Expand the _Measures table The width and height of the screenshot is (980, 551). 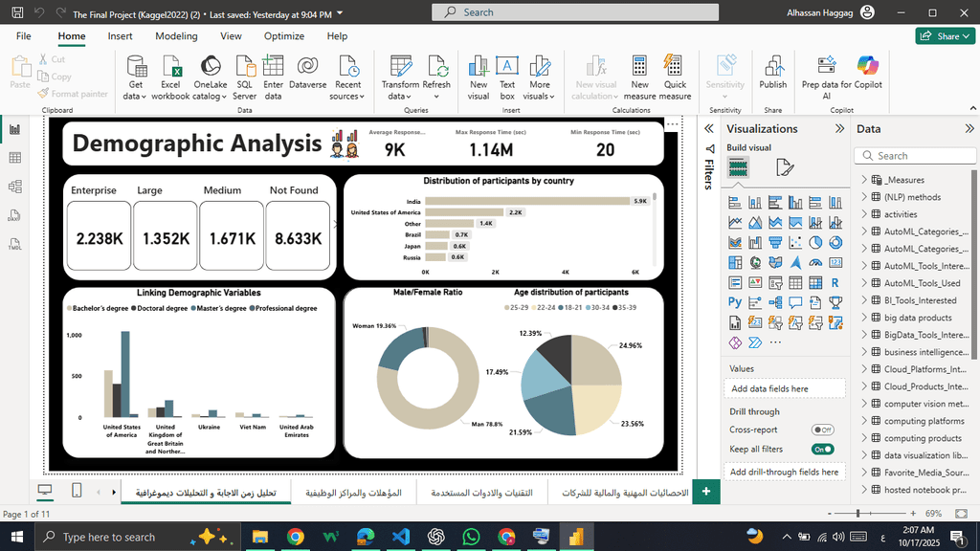click(864, 180)
